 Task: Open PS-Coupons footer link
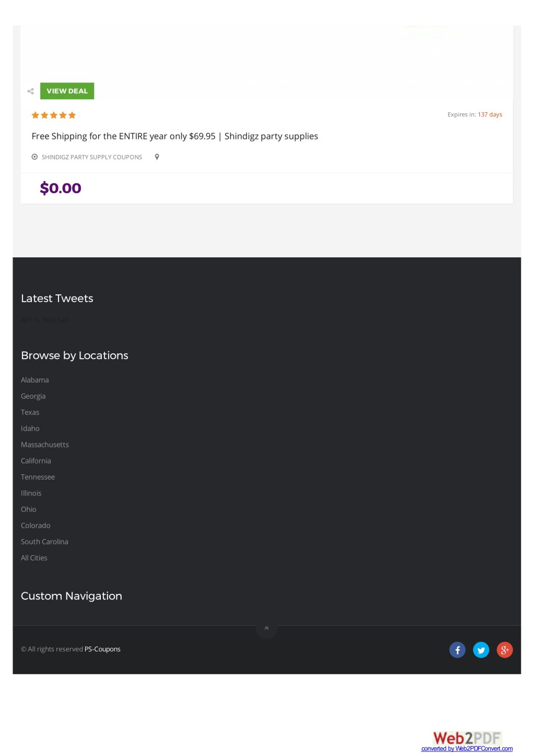102,649
